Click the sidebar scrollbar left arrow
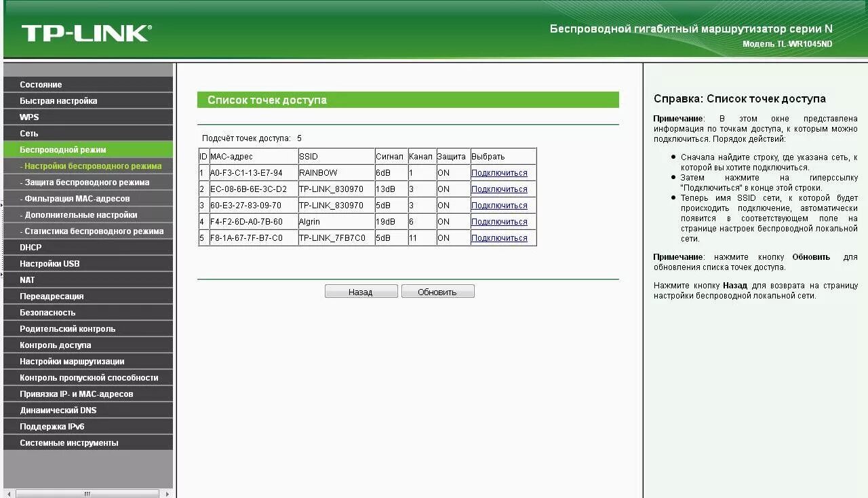The image size is (868, 498). (7, 494)
